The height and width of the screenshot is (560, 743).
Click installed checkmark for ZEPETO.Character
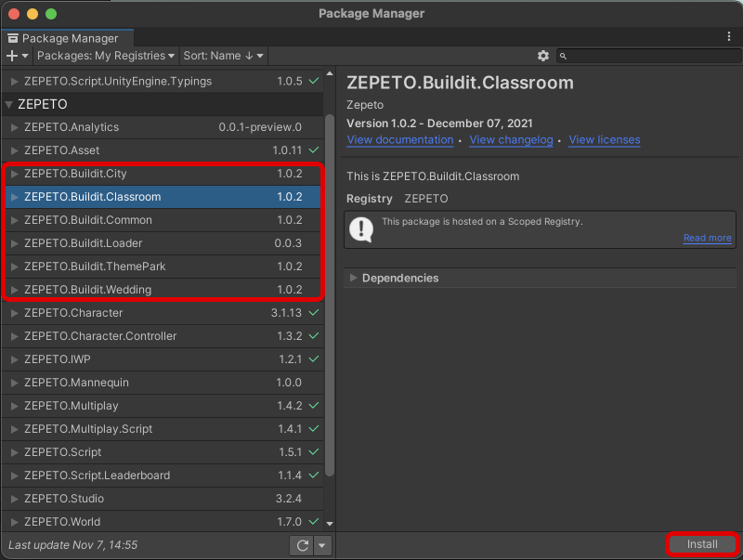coord(314,313)
